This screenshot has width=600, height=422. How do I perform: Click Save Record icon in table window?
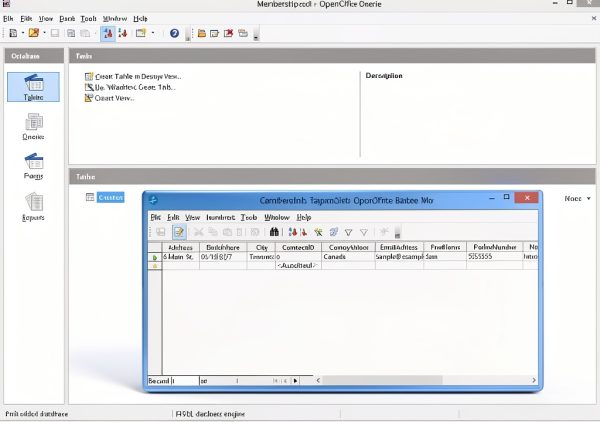tap(161, 232)
